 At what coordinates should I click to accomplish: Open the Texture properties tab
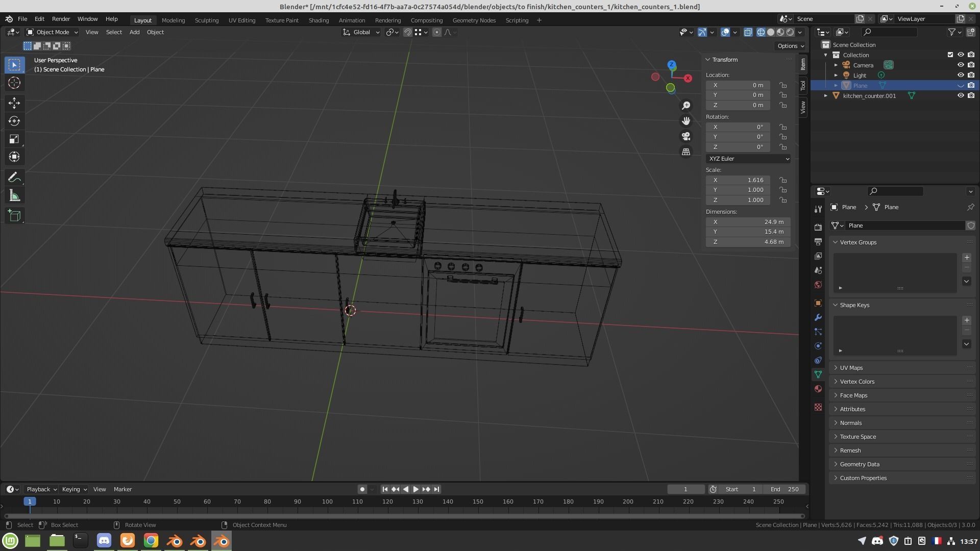(x=818, y=407)
